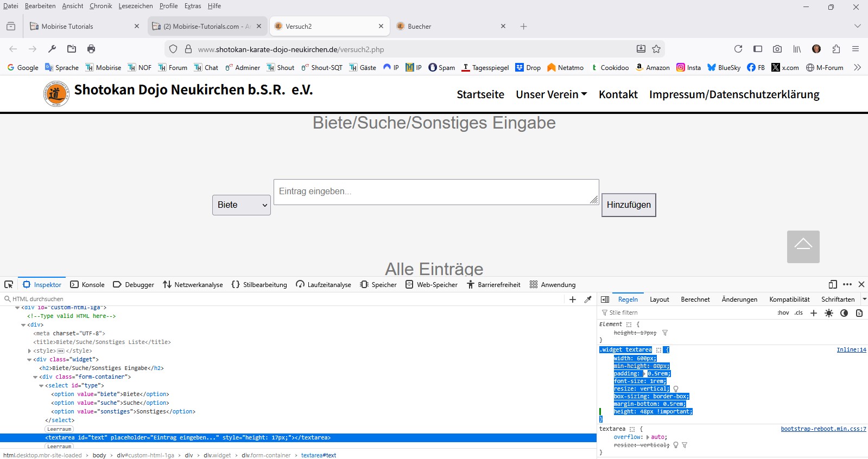Viewport: 868px width, 459px height.
Task: Open responsive design mode icon in devtools
Action: click(833, 284)
